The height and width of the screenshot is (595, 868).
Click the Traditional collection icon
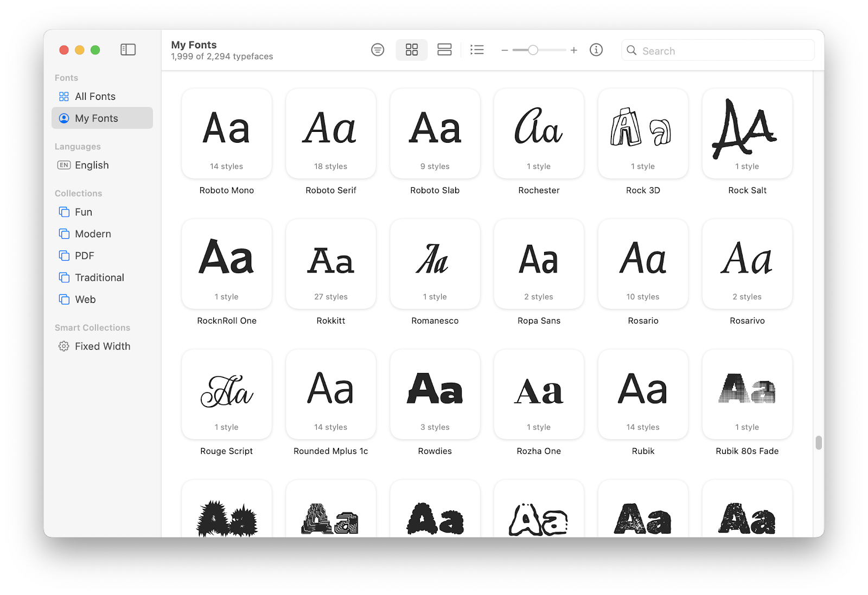coord(64,277)
